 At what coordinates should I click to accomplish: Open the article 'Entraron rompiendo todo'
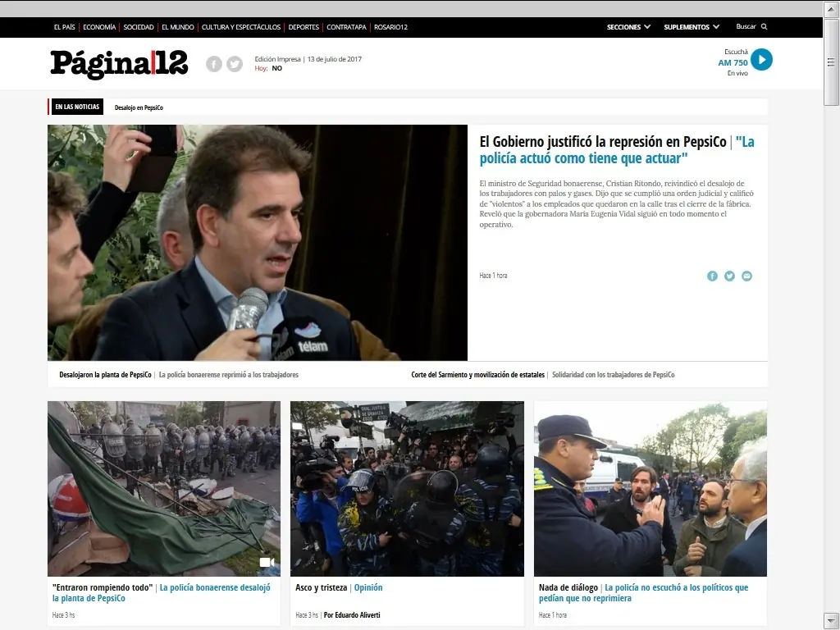click(103, 587)
